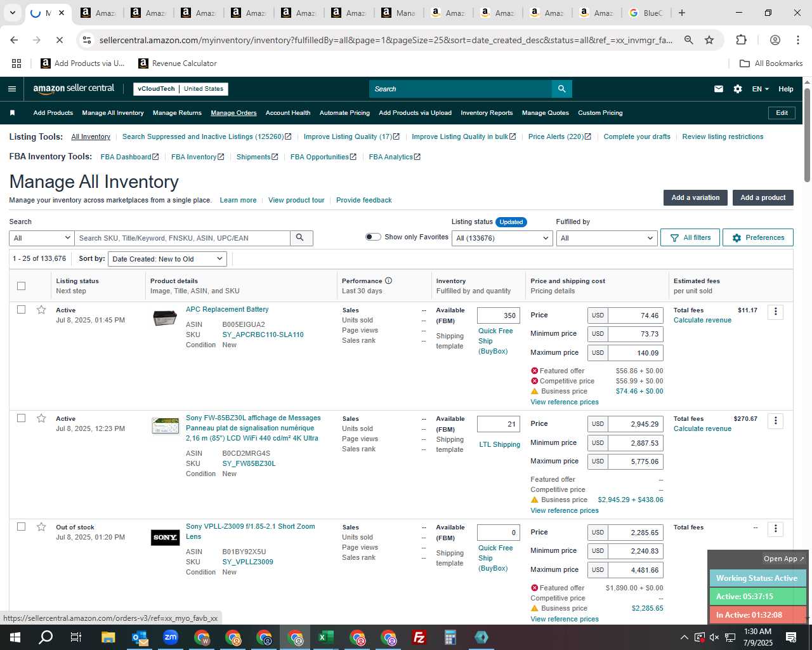Bookmark this page with the star icon
812x650 pixels.
(709, 40)
